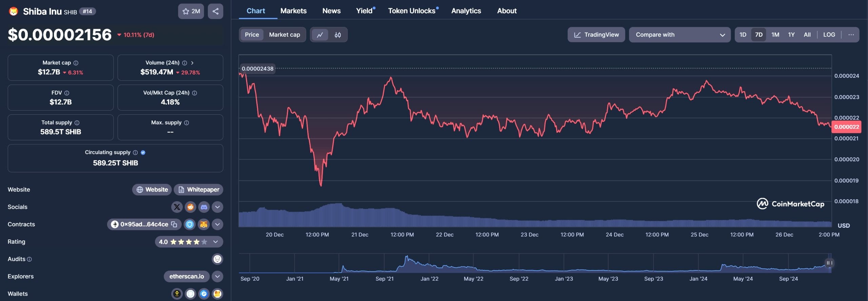Screen dimensions: 868x301
Task: Click the share icon button
Action: tap(215, 11)
